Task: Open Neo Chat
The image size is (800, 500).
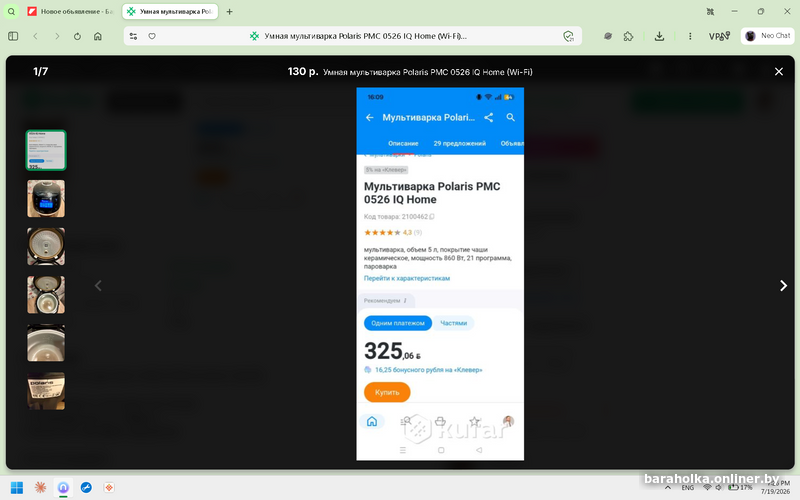Action: [x=768, y=36]
